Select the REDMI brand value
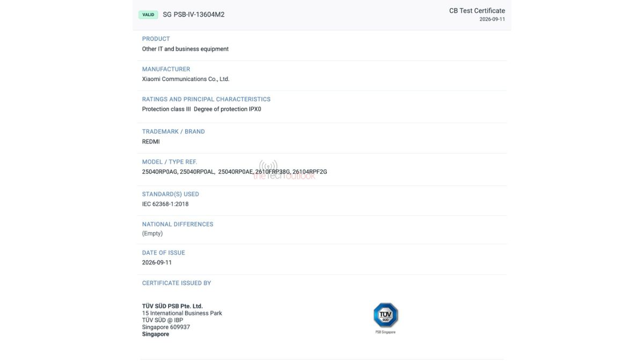 [x=151, y=142]
